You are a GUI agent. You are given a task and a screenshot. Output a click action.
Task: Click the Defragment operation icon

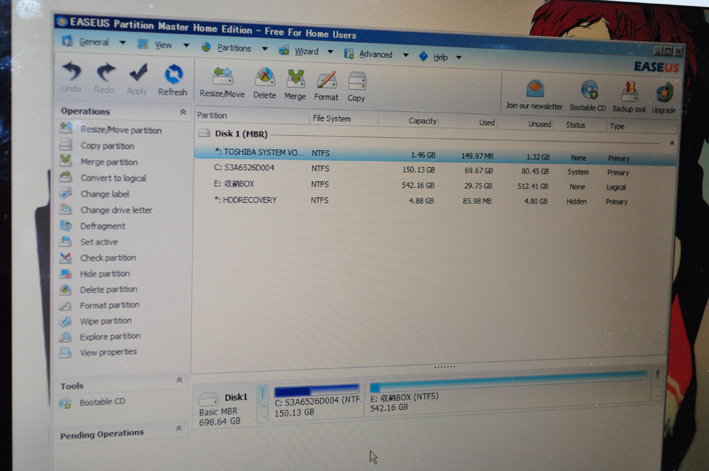coord(66,225)
